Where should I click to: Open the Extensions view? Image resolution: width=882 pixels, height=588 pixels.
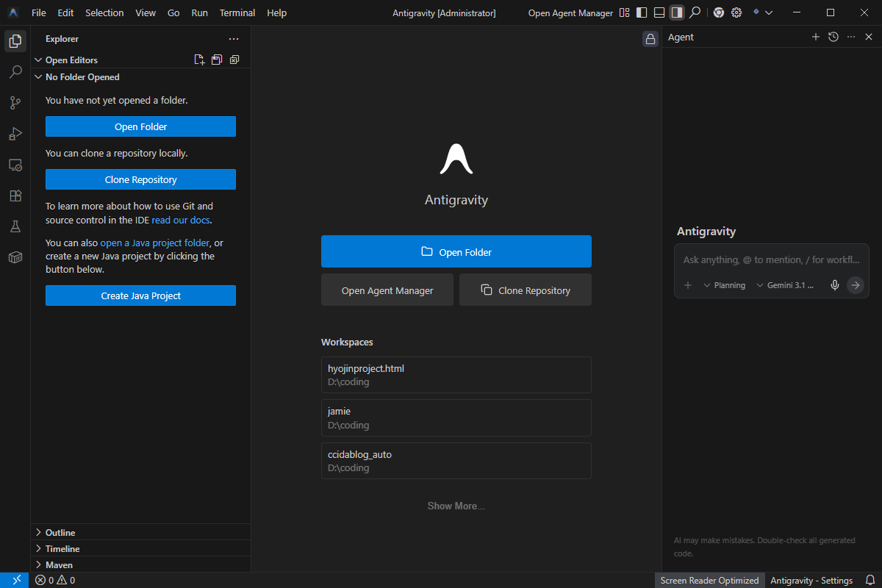pyautogui.click(x=15, y=196)
